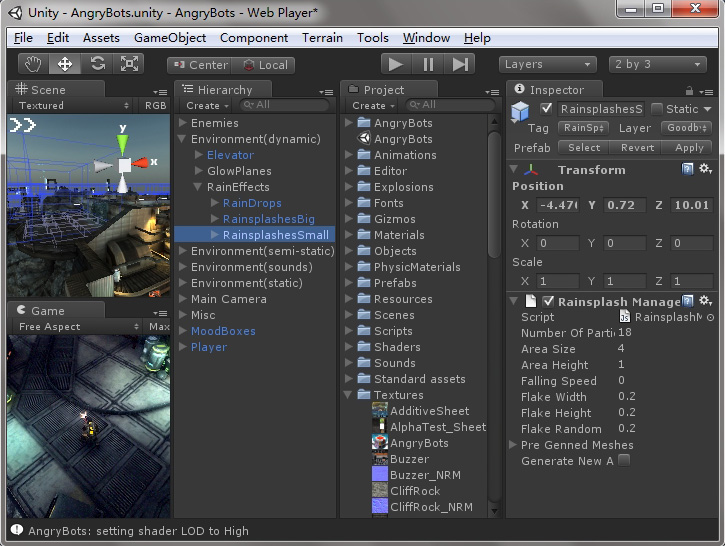The image size is (725, 546).
Task: Open the File menu
Action: tap(23, 38)
